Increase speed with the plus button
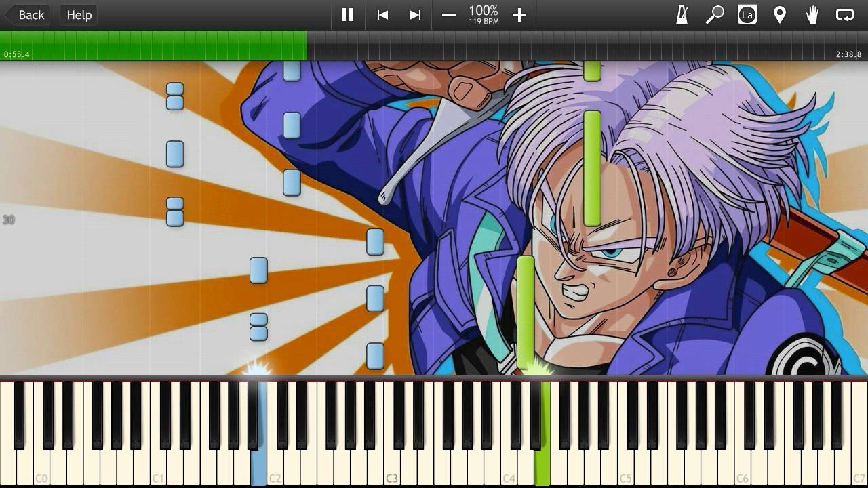 point(519,15)
